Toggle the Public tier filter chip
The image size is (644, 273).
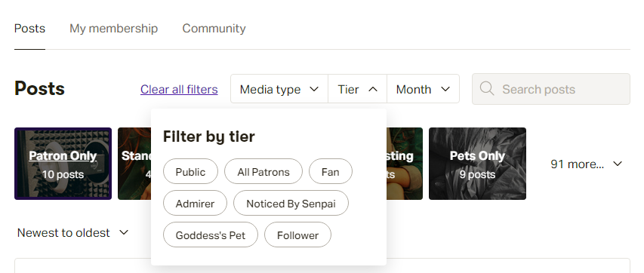point(190,172)
